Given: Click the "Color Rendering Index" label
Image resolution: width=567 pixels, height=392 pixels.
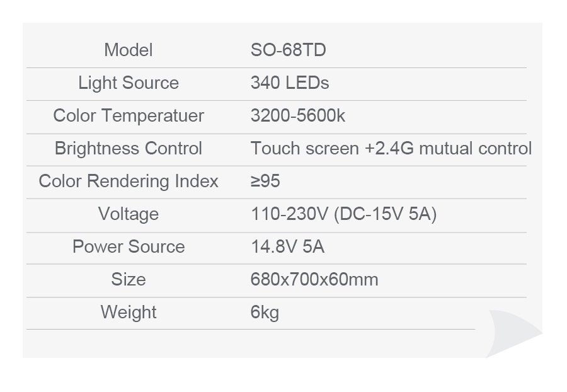Looking at the screenshot, I should coord(129,182).
